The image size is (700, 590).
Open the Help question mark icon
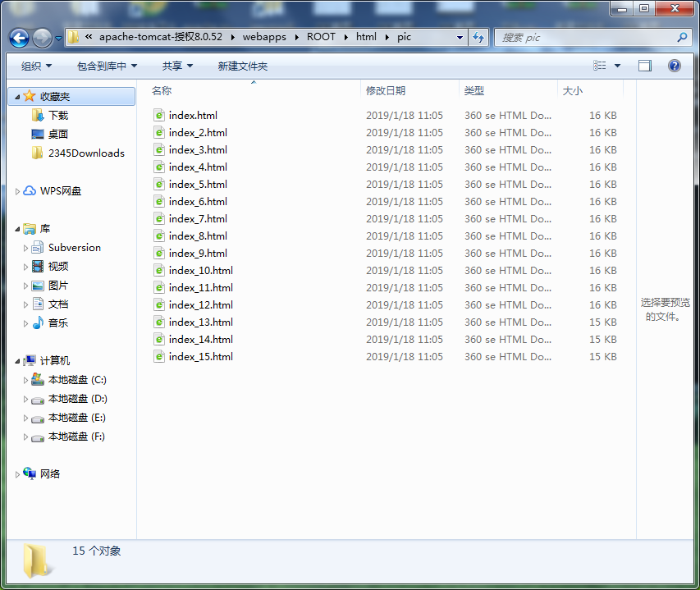point(674,66)
